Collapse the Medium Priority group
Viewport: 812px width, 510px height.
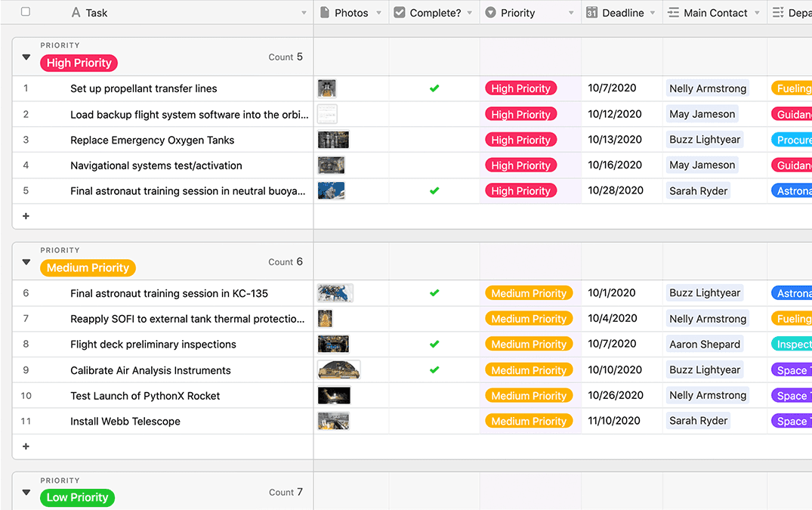(x=26, y=261)
